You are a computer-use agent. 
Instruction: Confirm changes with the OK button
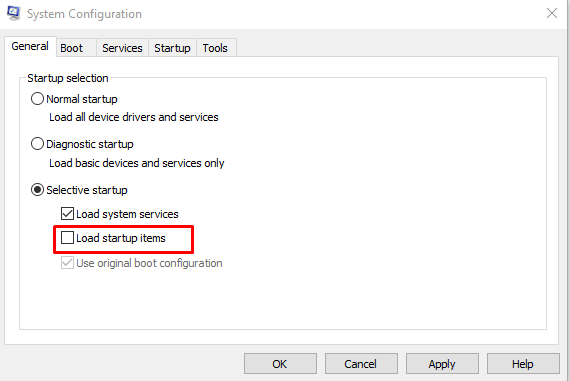pos(280,364)
